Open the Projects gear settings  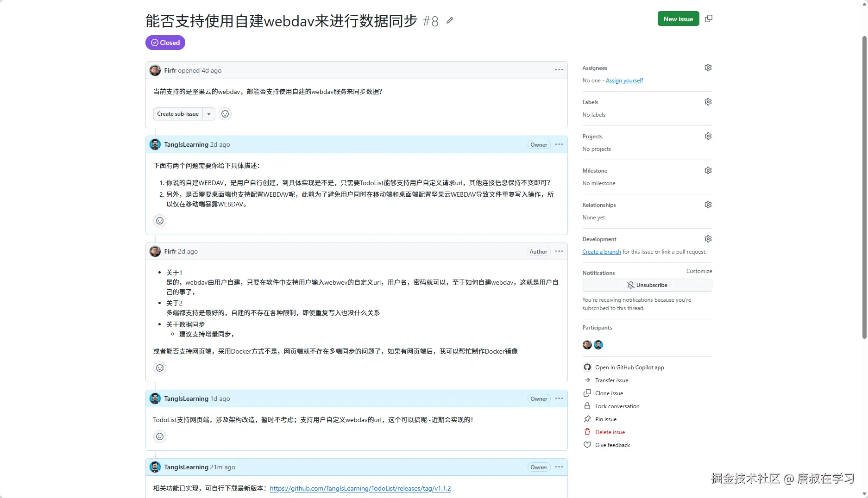[708, 136]
